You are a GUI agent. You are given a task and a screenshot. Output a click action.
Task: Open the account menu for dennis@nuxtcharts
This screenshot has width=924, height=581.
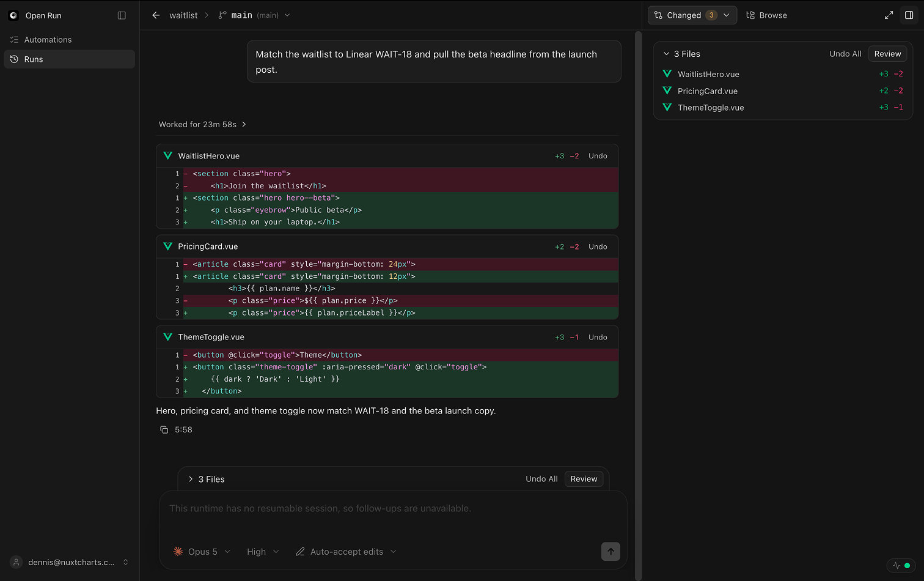click(70, 562)
